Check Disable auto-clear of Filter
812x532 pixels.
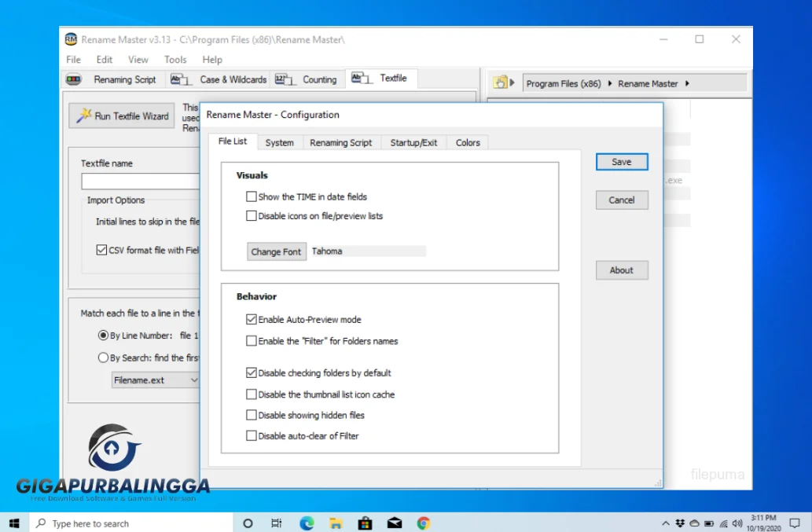coord(252,436)
